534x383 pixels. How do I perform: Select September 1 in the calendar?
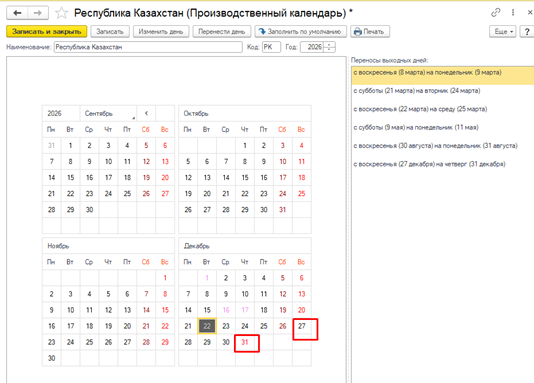coord(70,146)
